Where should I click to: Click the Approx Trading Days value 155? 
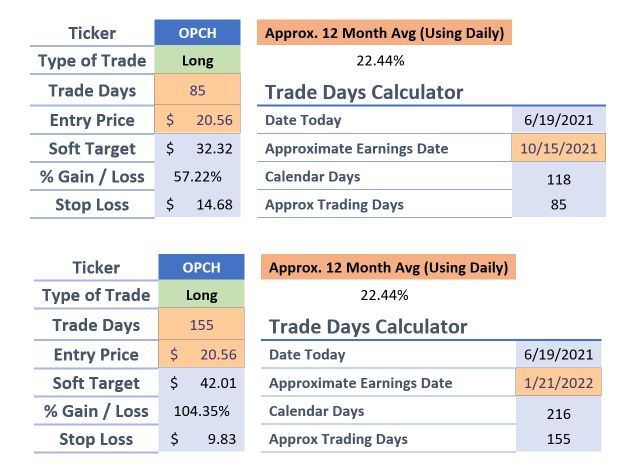coord(558,439)
